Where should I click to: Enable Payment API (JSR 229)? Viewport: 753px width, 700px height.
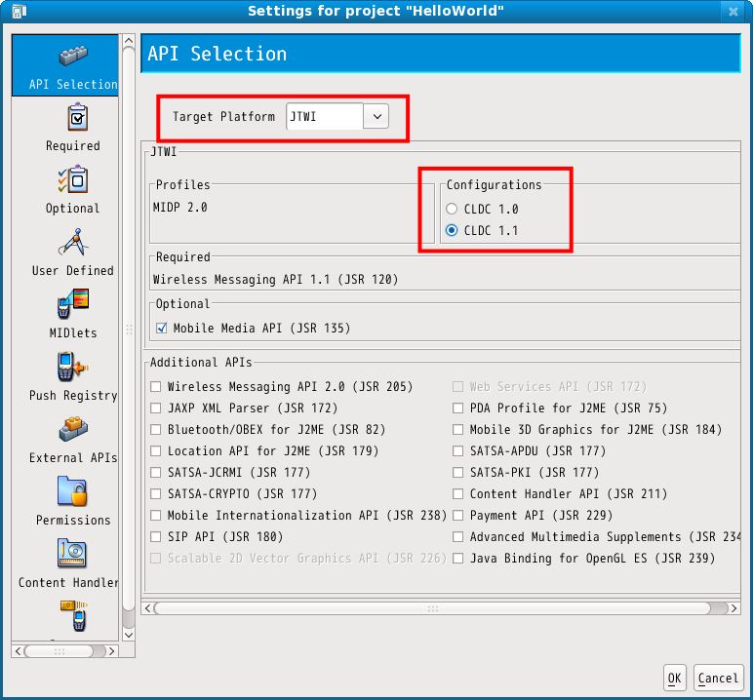457,516
